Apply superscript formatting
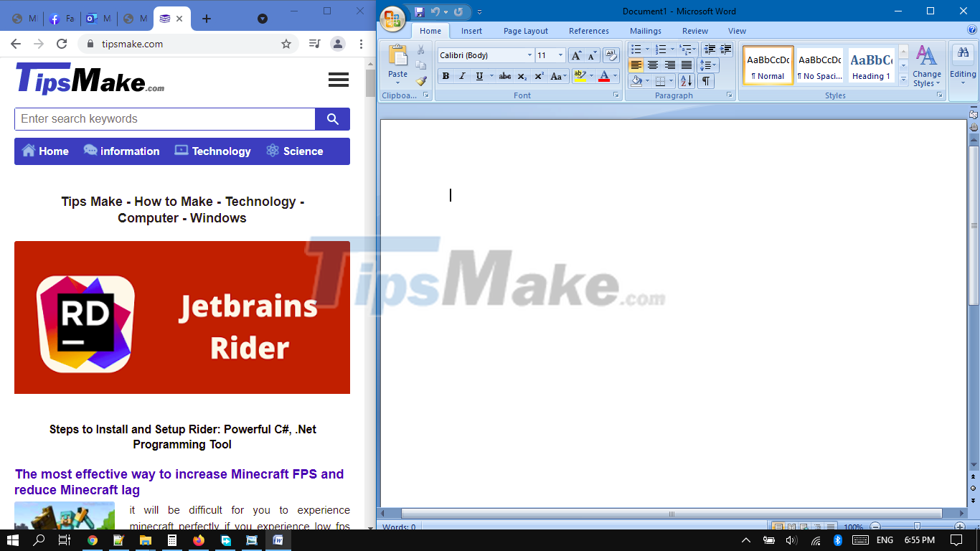The width and height of the screenshot is (980, 551). coord(539,75)
